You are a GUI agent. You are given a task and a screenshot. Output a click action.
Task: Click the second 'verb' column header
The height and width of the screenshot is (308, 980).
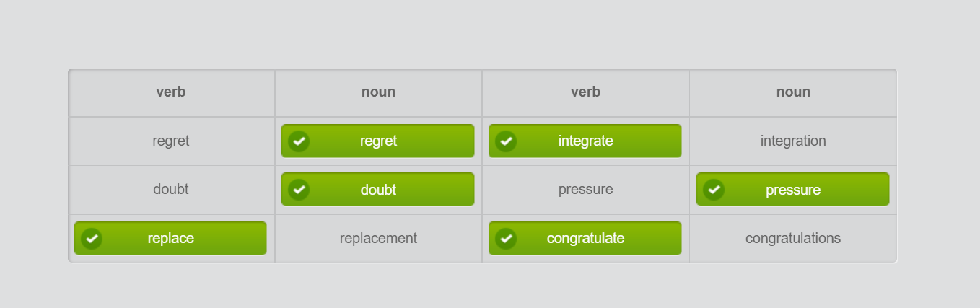[585, 92]
